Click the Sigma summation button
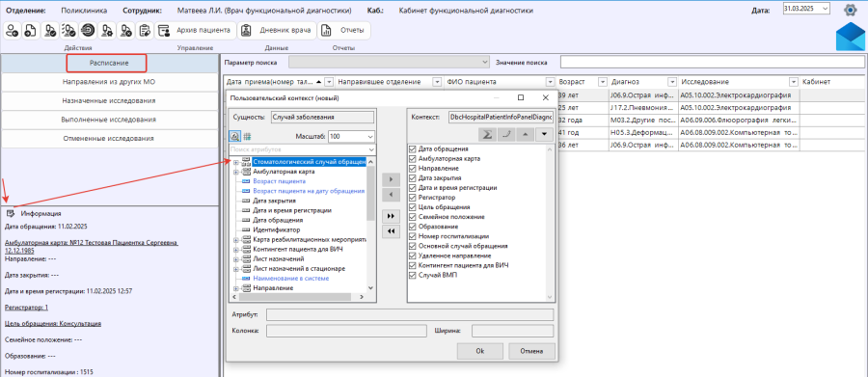 point(488,134)
